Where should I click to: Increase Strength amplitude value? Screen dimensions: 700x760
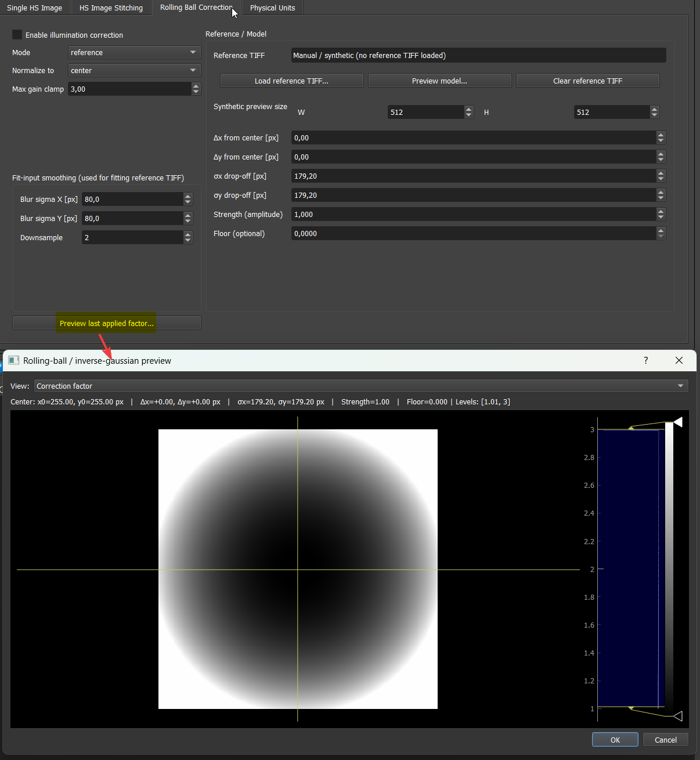pos(661,211)
